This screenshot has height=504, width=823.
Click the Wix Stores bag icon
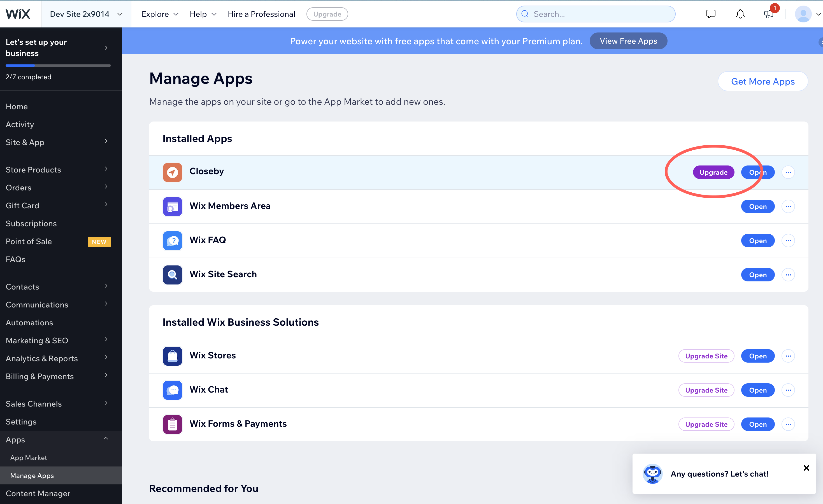click(172, 356)
